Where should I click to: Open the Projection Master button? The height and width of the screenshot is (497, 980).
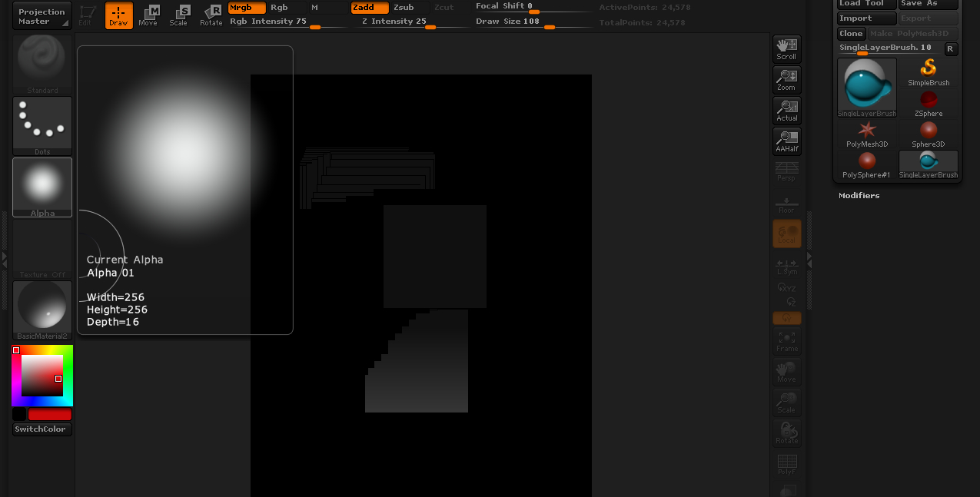tap(42, 16)
